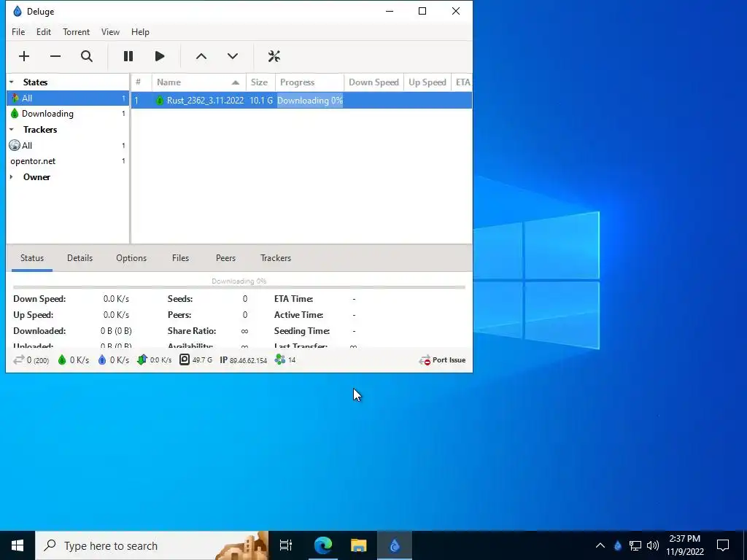Click the Deluge title bar droplet icon
The image size is (747, 560).
[18, 12]
